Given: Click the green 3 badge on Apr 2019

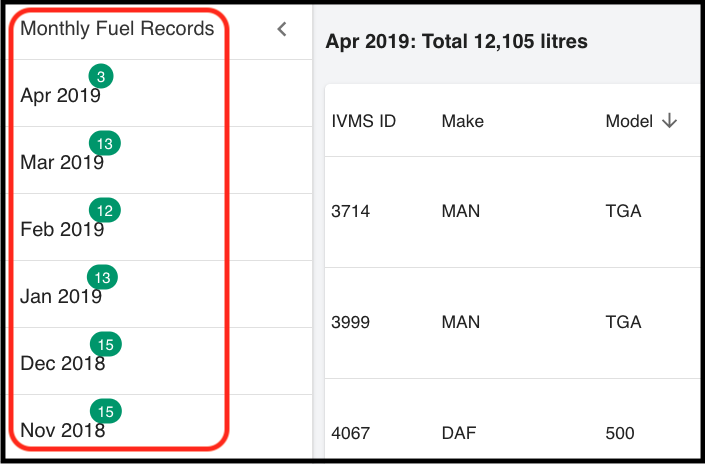Looking at the screenshot, I should click(x=100, y=77).
